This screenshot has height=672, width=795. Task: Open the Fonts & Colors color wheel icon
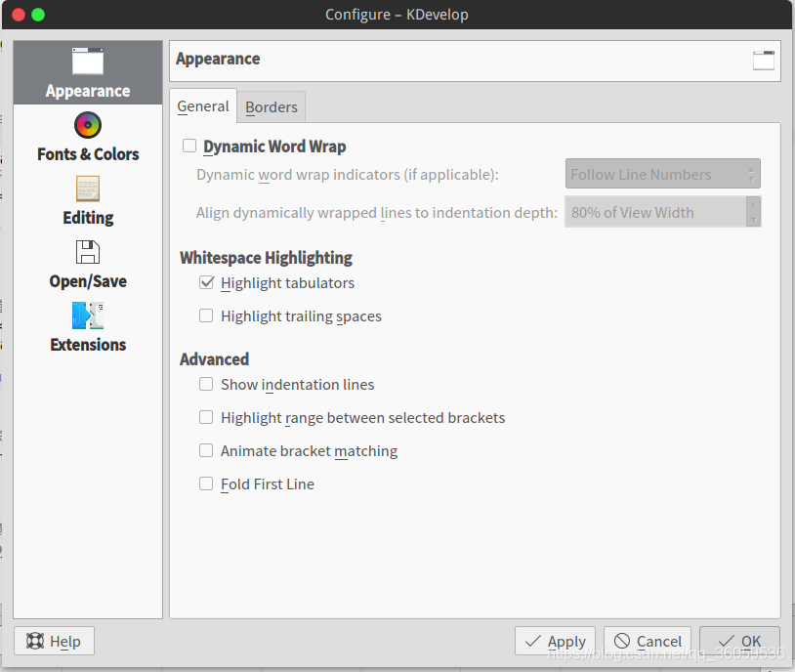(x=88, y=125)
